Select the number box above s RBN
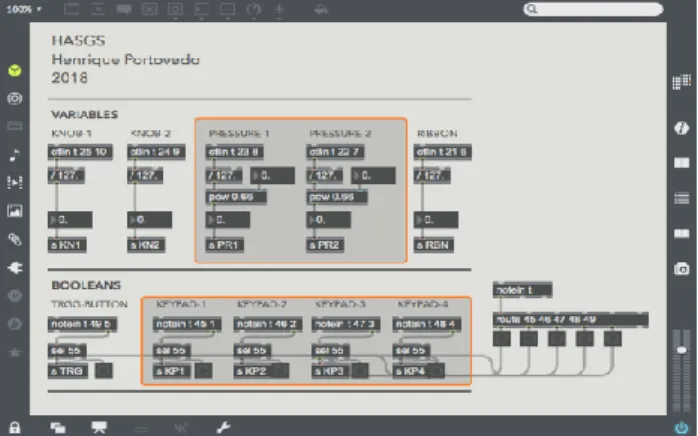 pos(436,220)
